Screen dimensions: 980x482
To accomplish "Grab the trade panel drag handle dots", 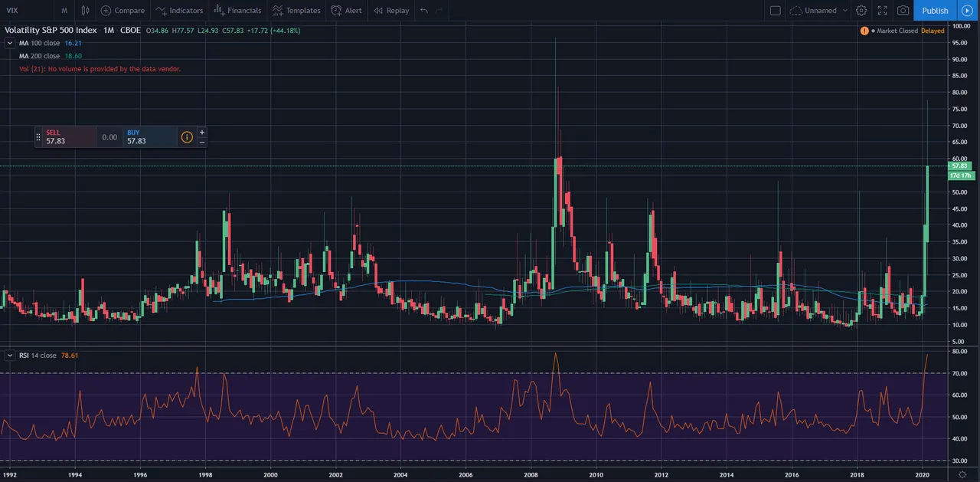I will point(38,137).
